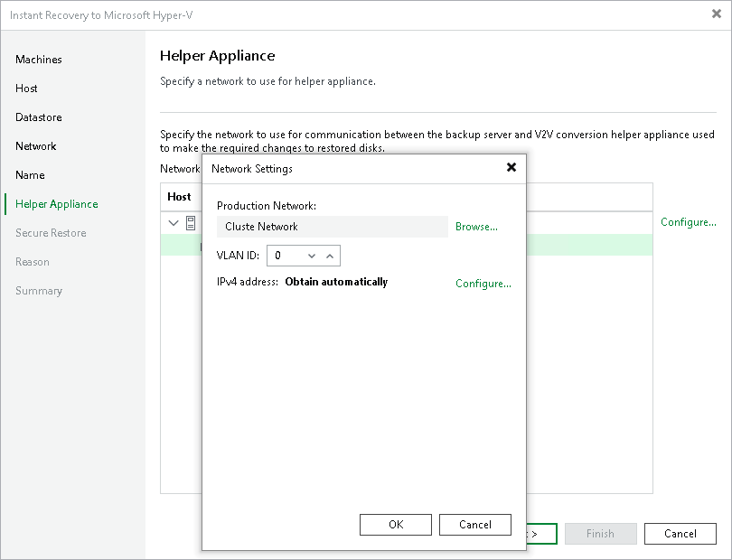
Task: Browse for a production network
Action: coord(476,227)
